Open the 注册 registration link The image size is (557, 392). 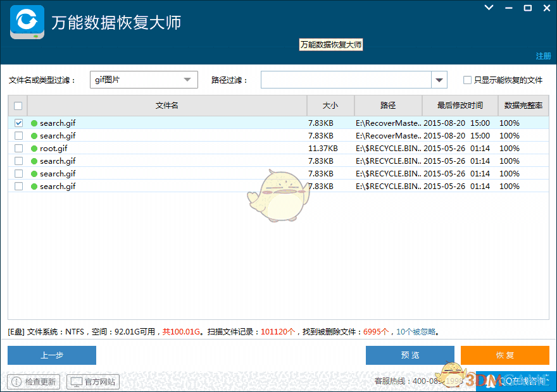pyautogui.click(x=543, y=56)
